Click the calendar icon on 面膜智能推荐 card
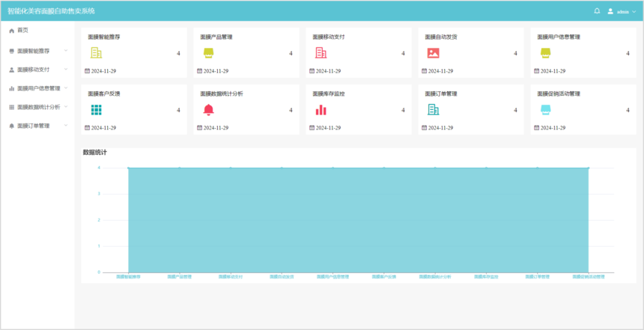 tap(87, 70)
